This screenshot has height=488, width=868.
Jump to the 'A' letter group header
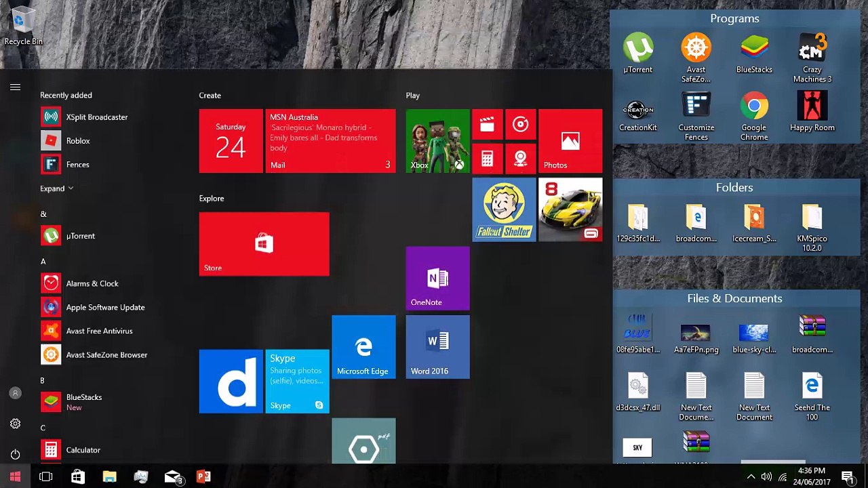coord(43,262)
